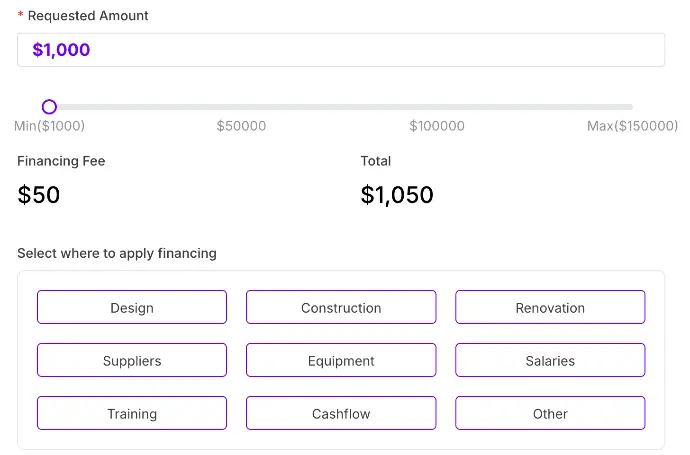
Task: Select Design as financing purpose
Action: pyautogui.click(x=132, y=308)
